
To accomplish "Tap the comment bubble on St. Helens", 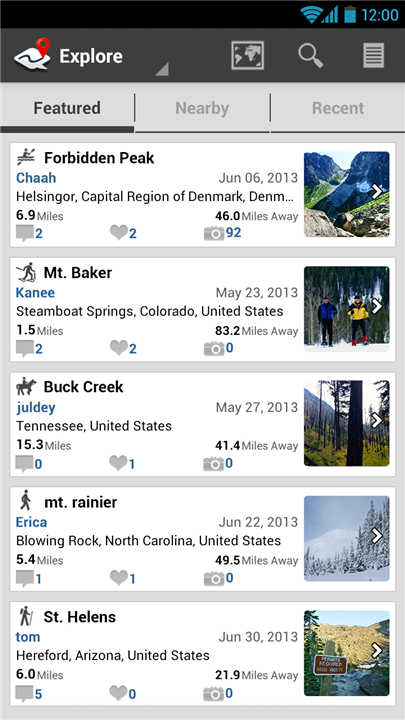I will pos(25,693).
